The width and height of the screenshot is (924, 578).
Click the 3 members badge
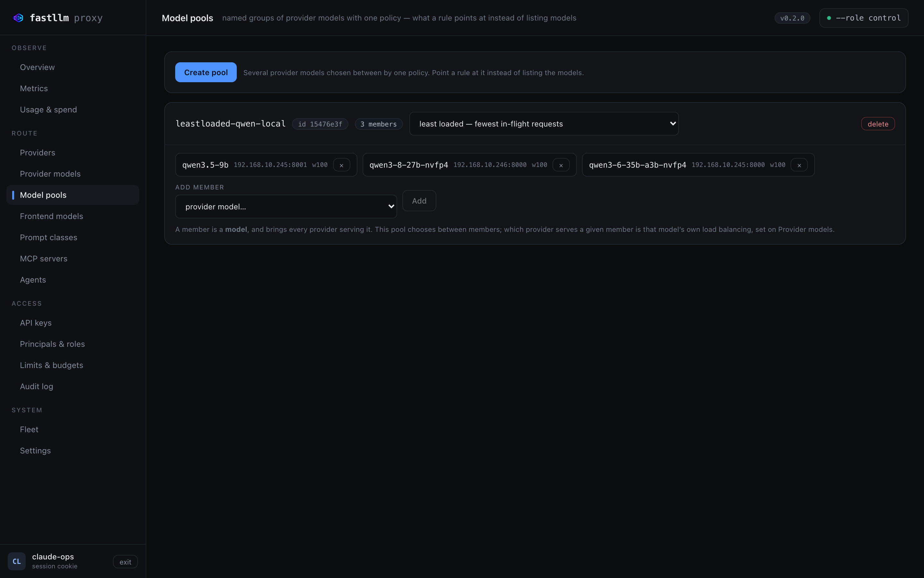[378, 124]
